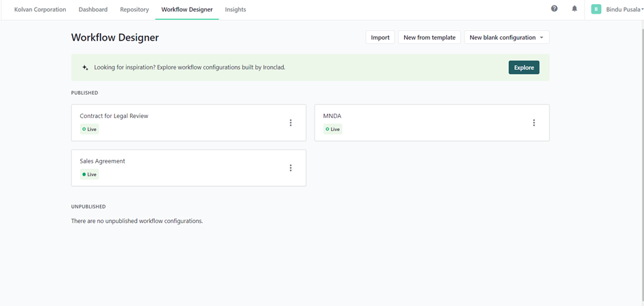The height and width of the screenshot is (306, 644).
Task: Open the Contract for Legal Review card
Action: point(188,123)
